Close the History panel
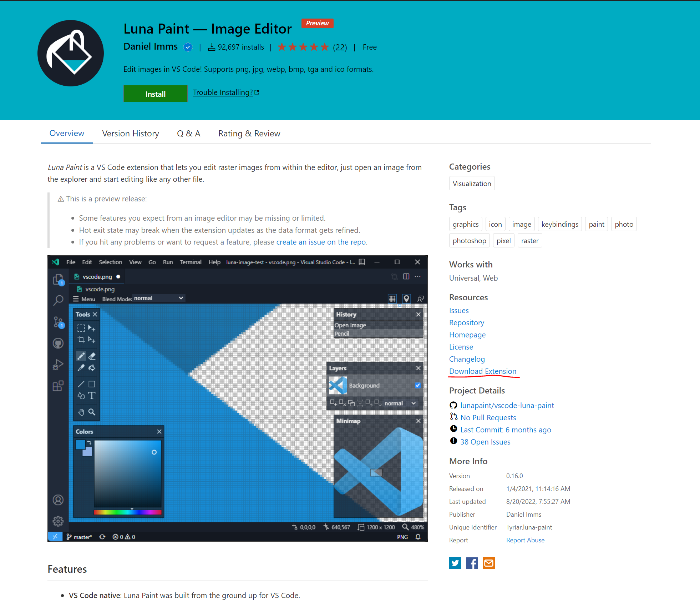Viewport: 700px width, 602px height. [x=418, y=314]
